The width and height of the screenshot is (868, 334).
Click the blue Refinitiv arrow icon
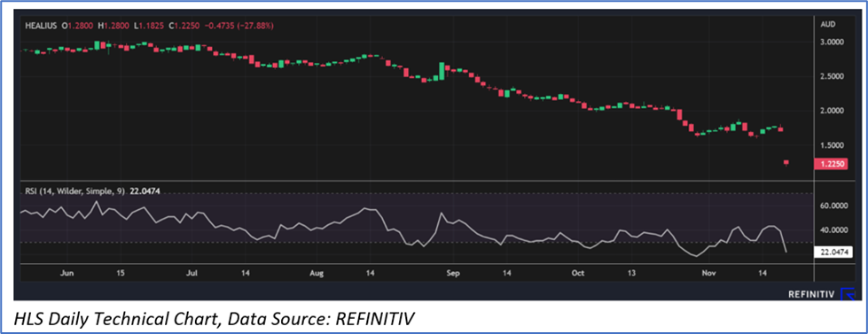[x=848, y=294]
